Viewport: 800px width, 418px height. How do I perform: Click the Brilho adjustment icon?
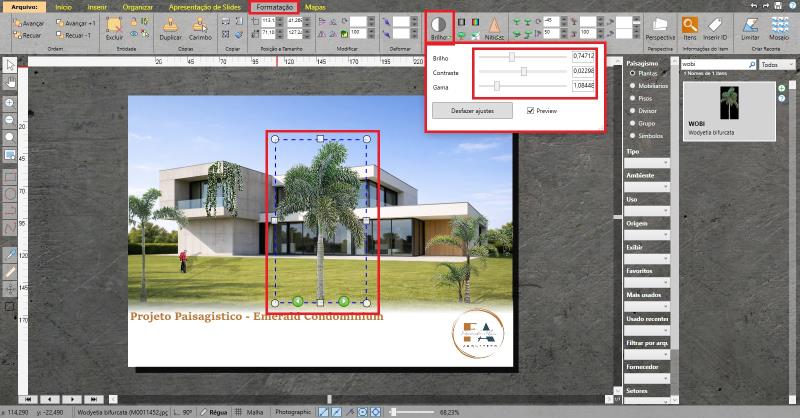pos(439,25)
